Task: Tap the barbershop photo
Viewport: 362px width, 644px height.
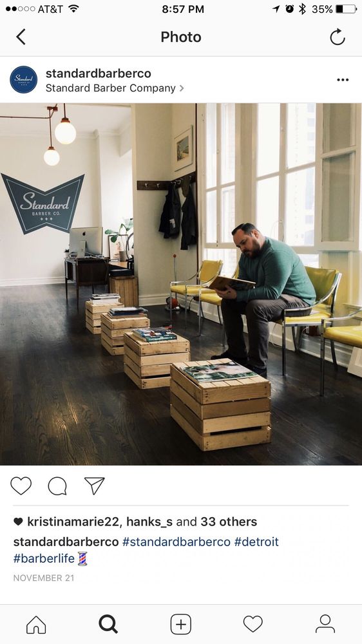Action: [x=181, y=284]
